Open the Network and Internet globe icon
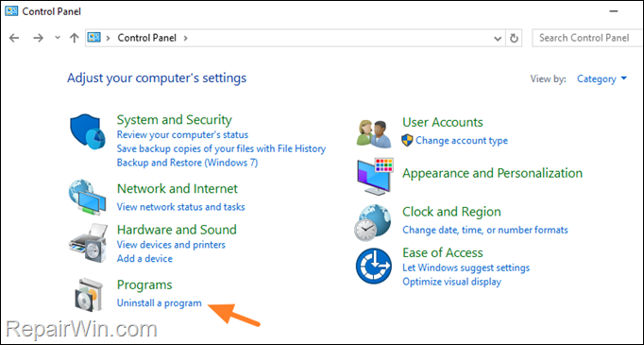 (x=87, y=198)
